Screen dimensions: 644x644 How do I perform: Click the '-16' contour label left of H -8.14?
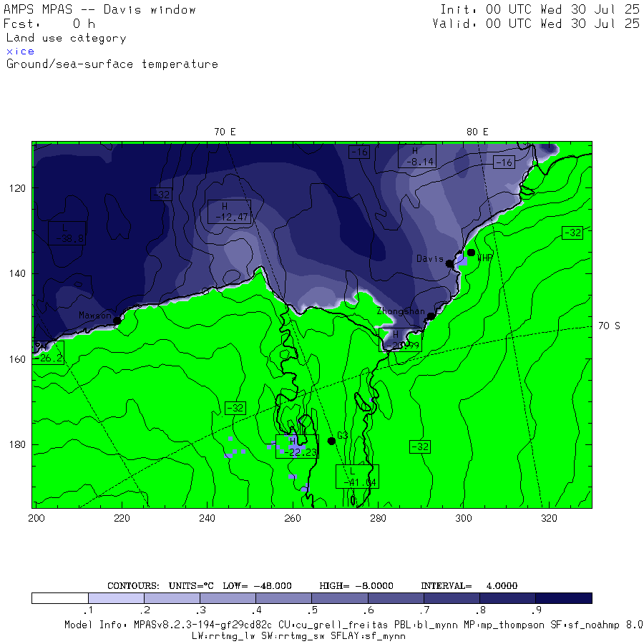point(359,152)
